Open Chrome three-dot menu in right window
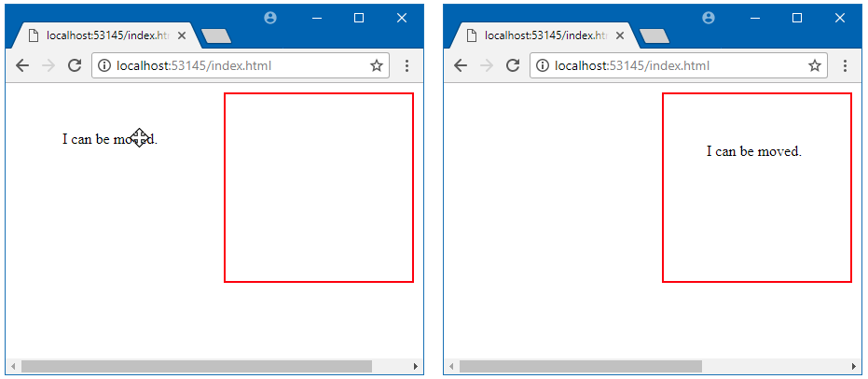 point(846,66)
